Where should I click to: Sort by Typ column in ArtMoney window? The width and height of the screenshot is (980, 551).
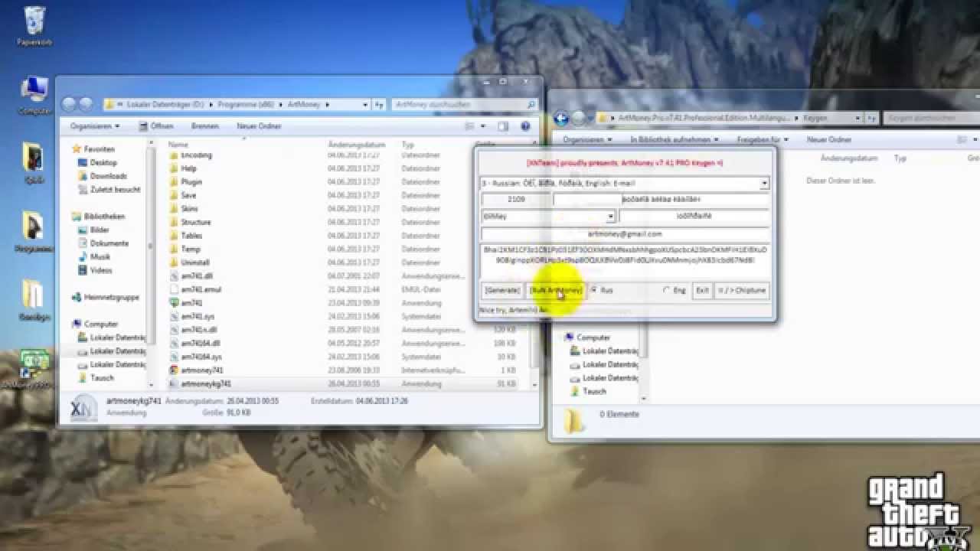click(x=408, y=144)
